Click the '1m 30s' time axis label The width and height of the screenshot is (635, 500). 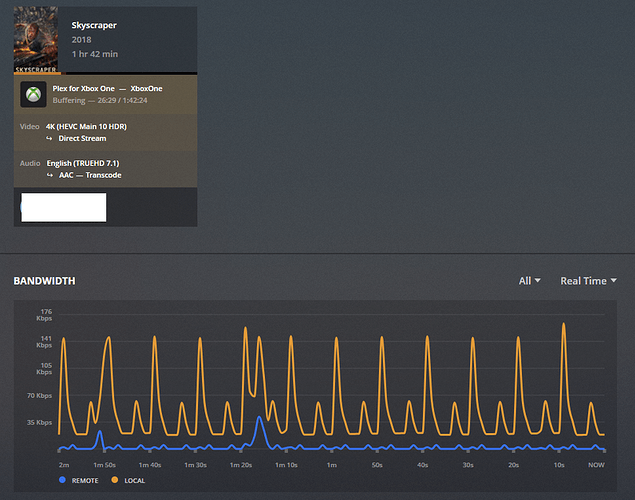(x=196, y=465)
